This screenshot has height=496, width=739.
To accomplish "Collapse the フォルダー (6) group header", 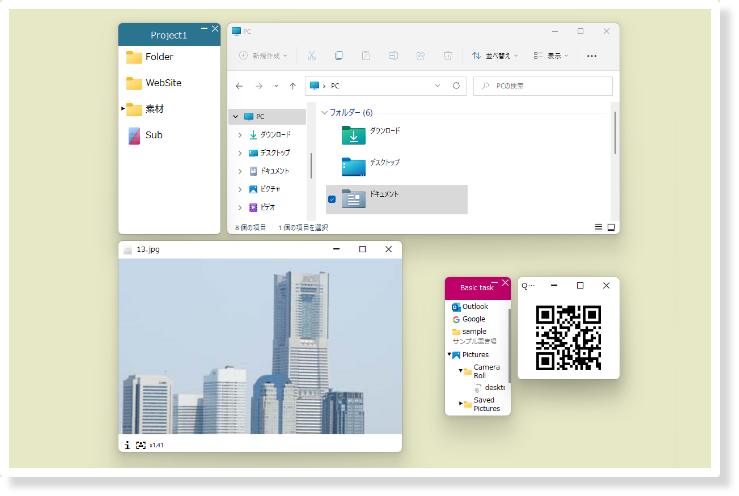I will click(x=324, y=112).
